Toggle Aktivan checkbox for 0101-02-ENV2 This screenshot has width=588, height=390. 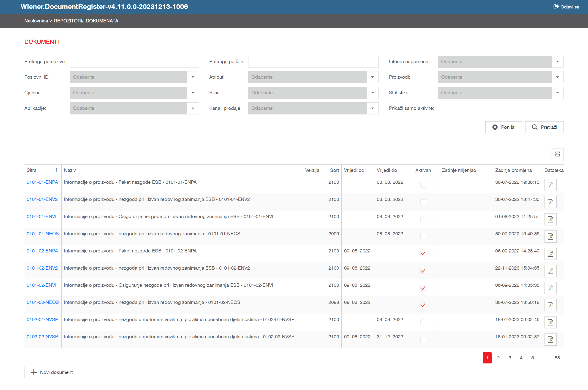click(423, 271)
